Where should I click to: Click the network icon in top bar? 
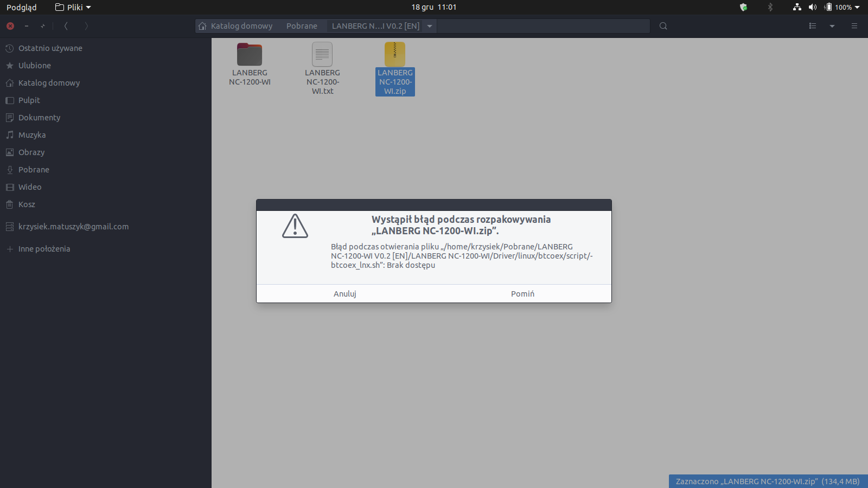coord(797,7)
